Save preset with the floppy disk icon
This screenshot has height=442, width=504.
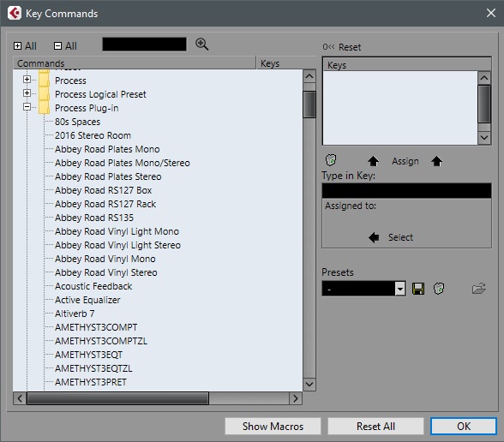point(418,289)
